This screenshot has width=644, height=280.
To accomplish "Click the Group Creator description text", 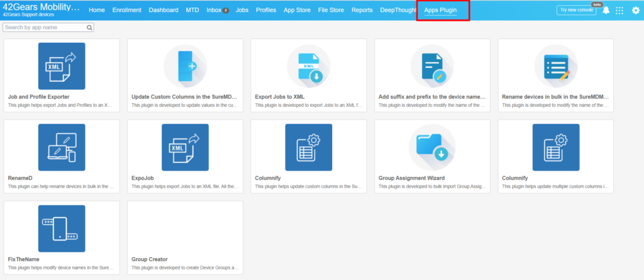I will pos(184,267).
